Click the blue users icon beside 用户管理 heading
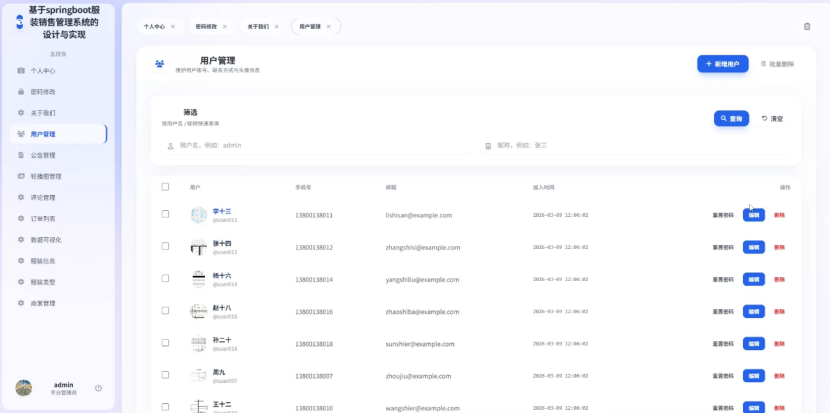 159,64
